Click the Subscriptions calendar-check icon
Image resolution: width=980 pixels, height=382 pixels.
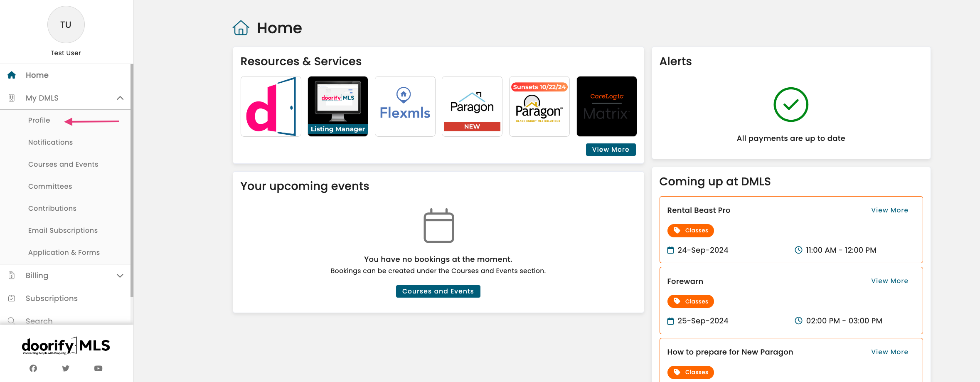12,298
